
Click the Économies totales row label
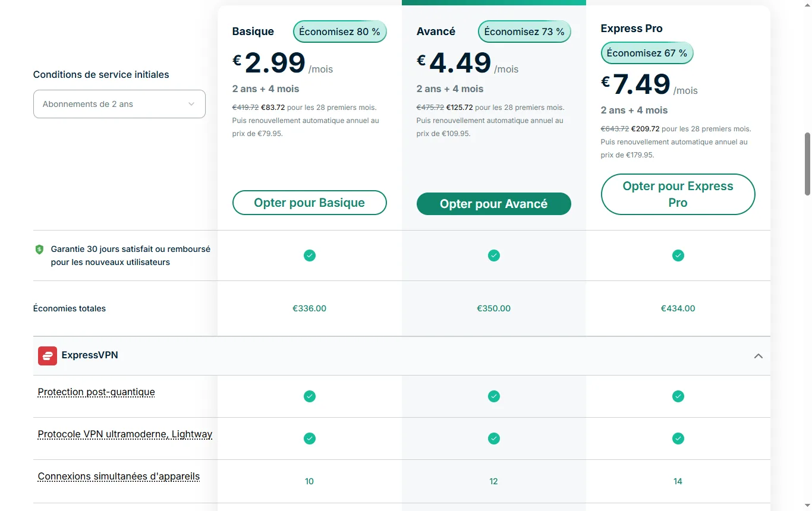(x=70, y=308)
